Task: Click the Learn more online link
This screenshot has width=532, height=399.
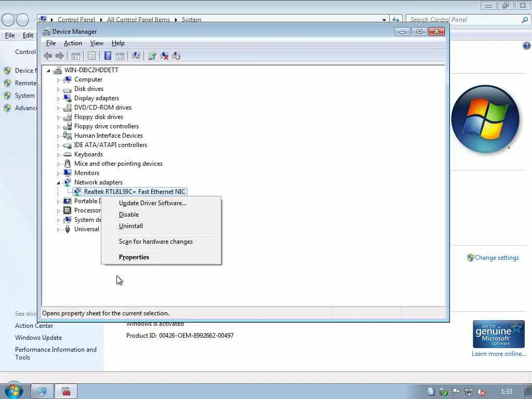Action: pos(499,354)
